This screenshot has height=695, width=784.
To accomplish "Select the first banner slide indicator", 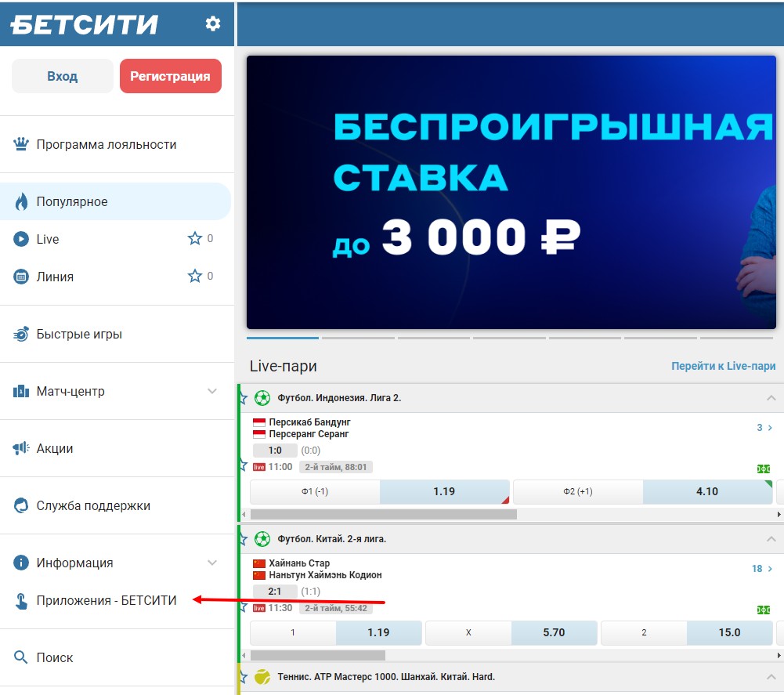I will (283, 338).
